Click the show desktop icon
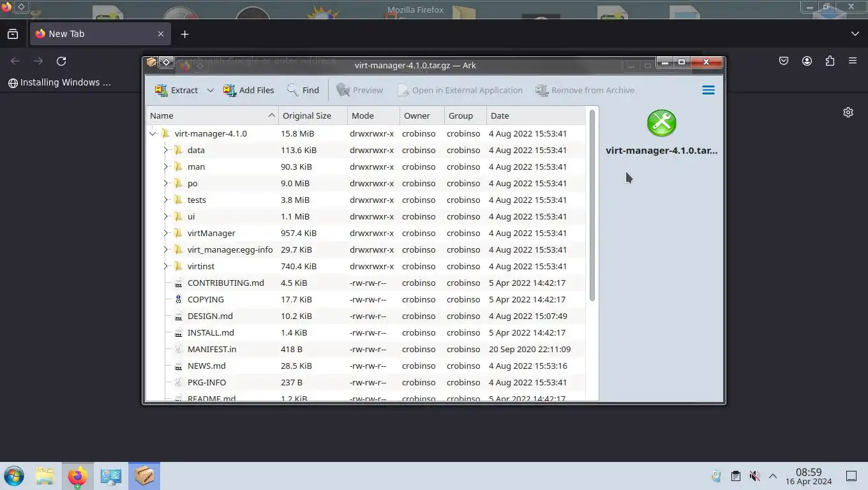868x490 pixels. pos(851,476)
